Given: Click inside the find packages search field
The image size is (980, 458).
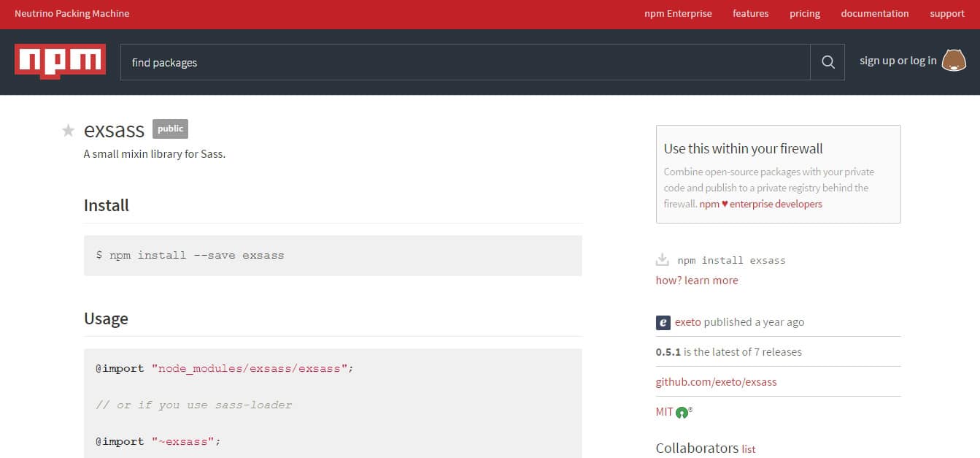Looking at the screenshot, I should [465, 62].
